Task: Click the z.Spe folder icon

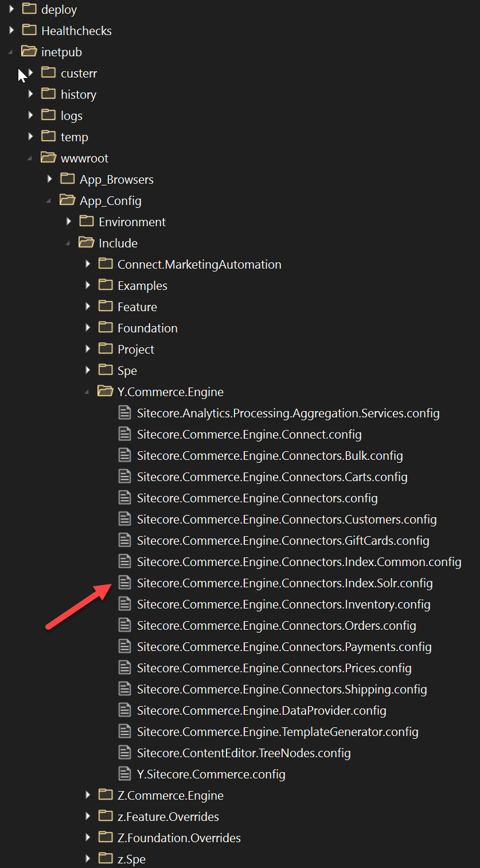Action: (106, 859)
